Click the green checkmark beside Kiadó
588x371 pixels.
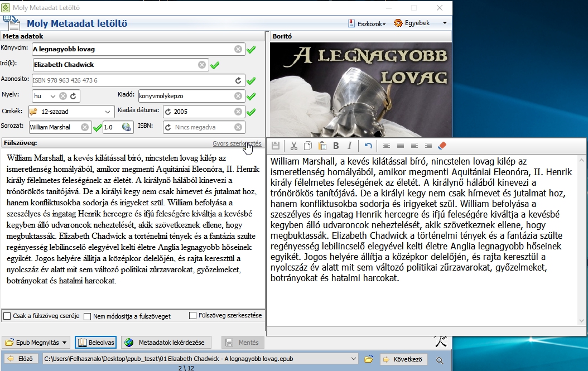point(251,97)
